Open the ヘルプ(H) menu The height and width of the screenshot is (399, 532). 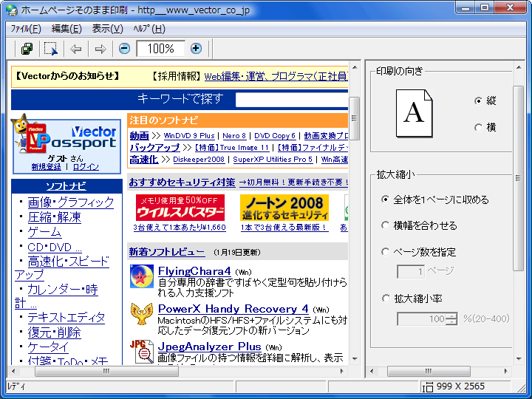coord(149,29)
